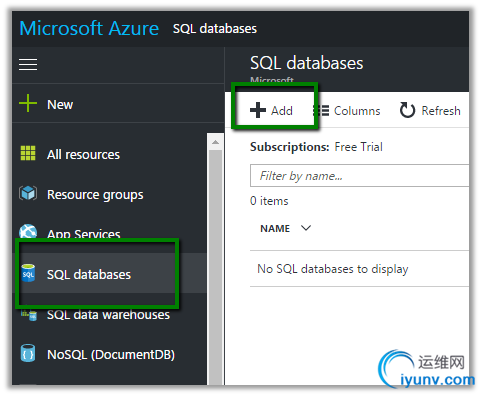481x396 pixels.
Task: Click the NoSQL DocumentDB icon
Action: pyautogui.click(x=28, y=354)
